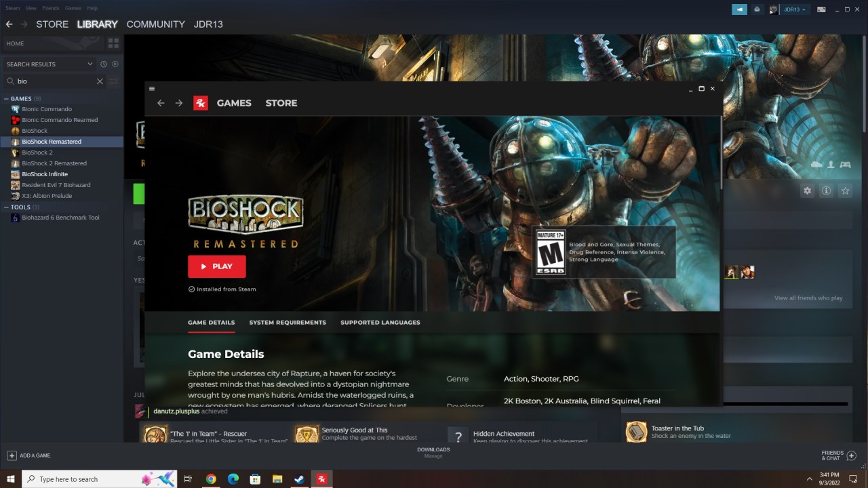Click the controller support icon
868x488 pixels.
(845, 165)
